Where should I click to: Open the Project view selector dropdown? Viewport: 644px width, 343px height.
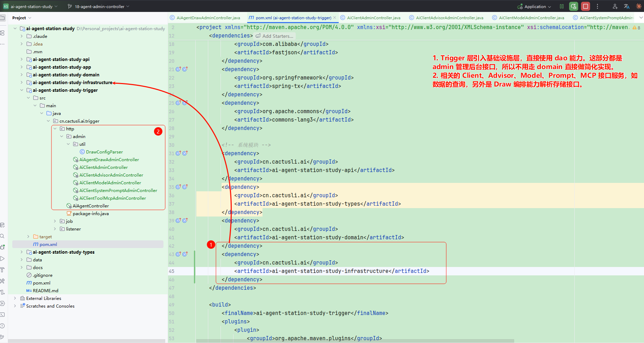(x=22, y=18)
